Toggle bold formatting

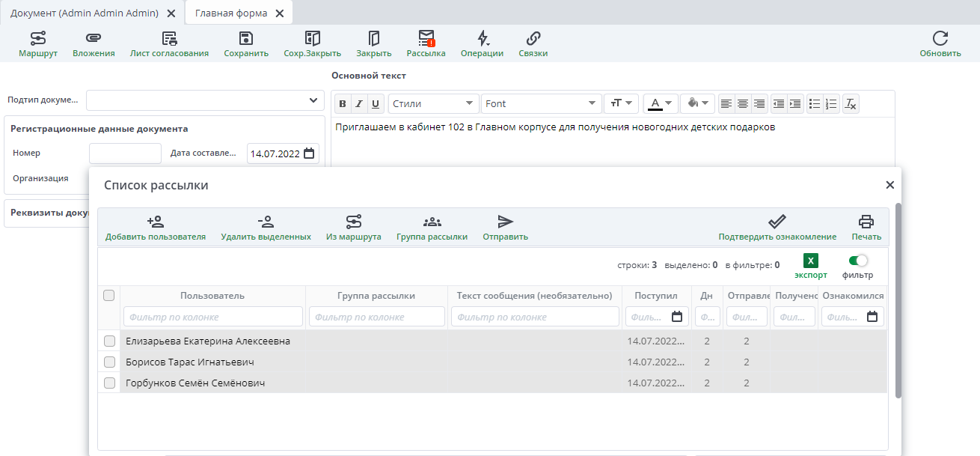point(342,104)
